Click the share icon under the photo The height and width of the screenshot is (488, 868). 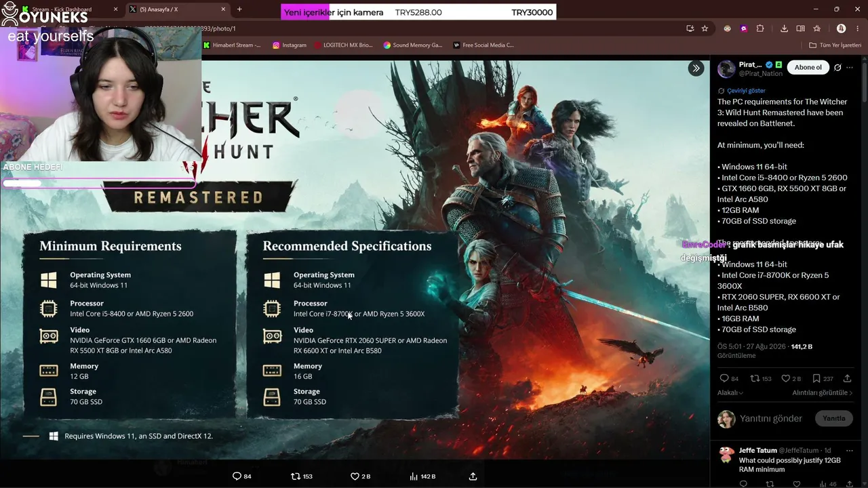(473, 476)
